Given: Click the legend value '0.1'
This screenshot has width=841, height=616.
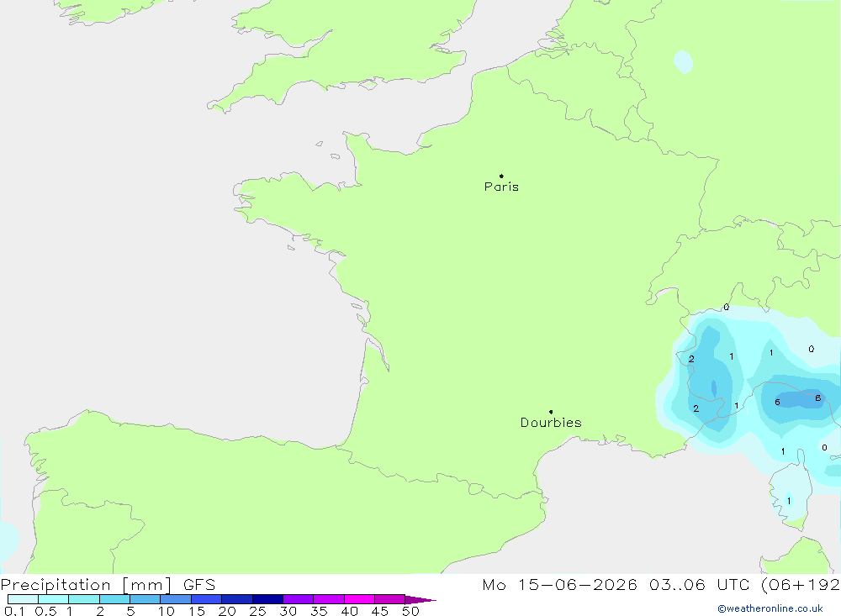Looking at the screenshot, I should (x=14, y=611).
